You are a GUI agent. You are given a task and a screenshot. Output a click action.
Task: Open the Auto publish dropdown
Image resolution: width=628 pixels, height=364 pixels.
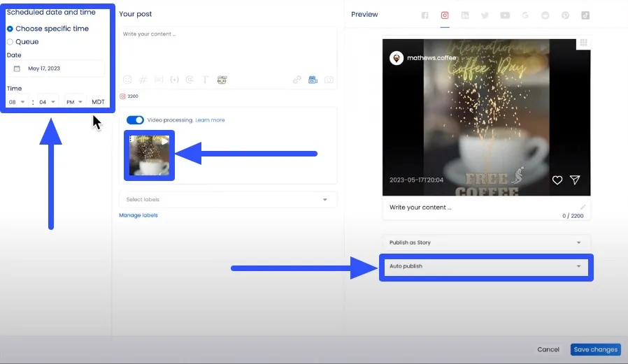pos(486,266)
